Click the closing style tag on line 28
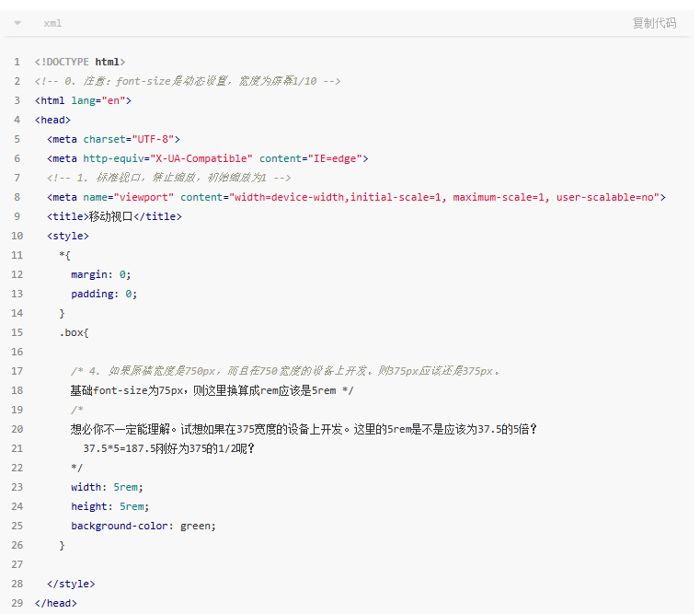700x614 pixels. (x=71, y=584)
